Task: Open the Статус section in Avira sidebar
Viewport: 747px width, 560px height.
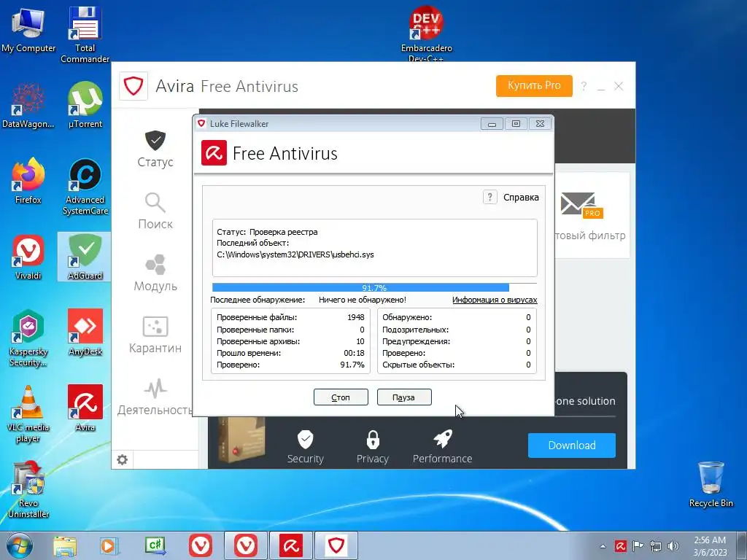Action: (x=155, y=149)
